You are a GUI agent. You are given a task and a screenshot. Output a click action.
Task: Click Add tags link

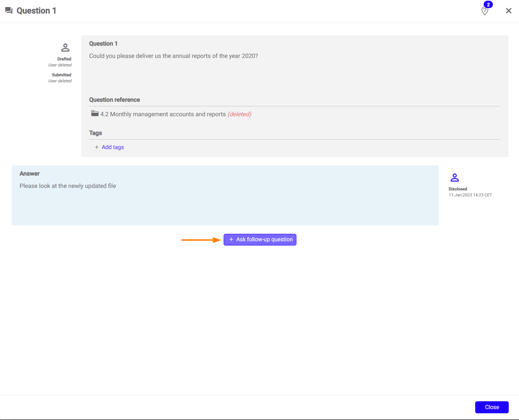click(x=113, y=147)
